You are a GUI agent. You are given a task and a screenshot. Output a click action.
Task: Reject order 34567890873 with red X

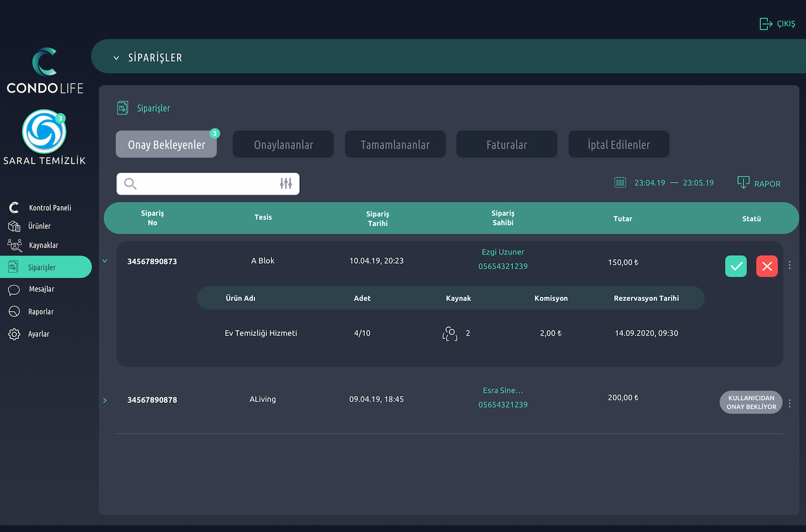click(x=767, y=266)
